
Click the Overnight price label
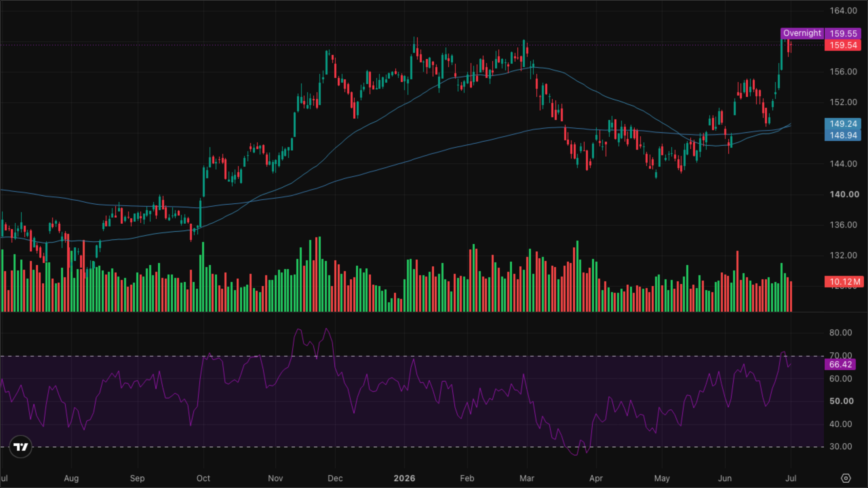tap(802, 33)
